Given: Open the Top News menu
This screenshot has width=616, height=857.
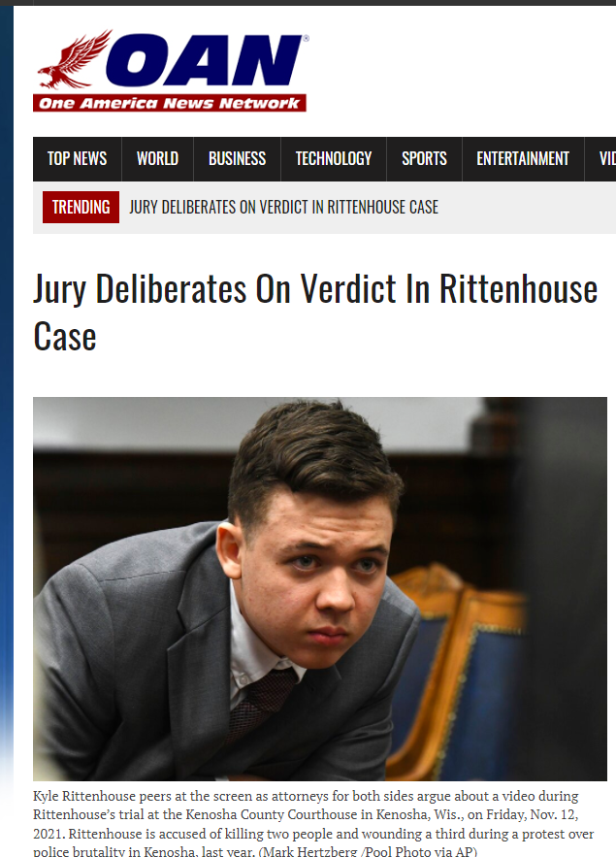Looking at the screenshot, I should pyautogui.click(x=77, y=158).
